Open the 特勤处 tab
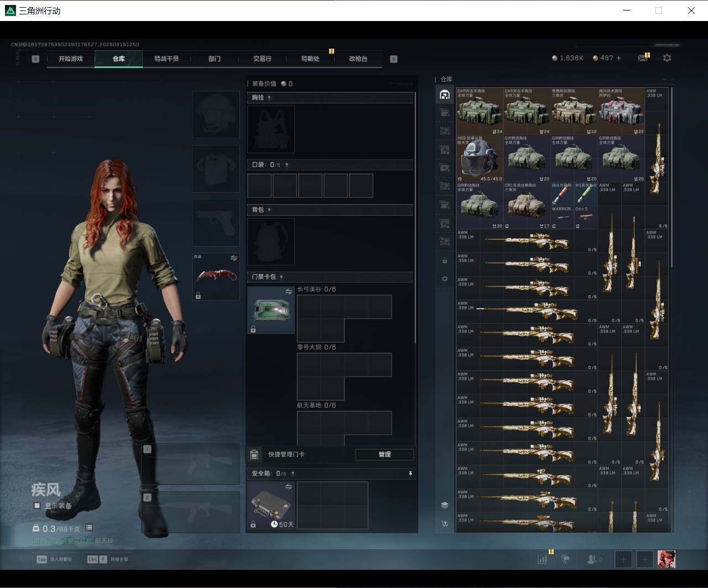The height and width of the screenshot is (588, 708). 310,59
